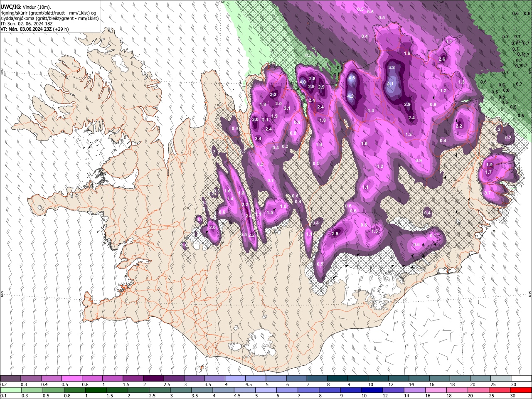This screenshot has height=399, width=532.
Task: Select the darkest purple 2–2.5 swatch, upper row
Action: click(x=153, y=379)
